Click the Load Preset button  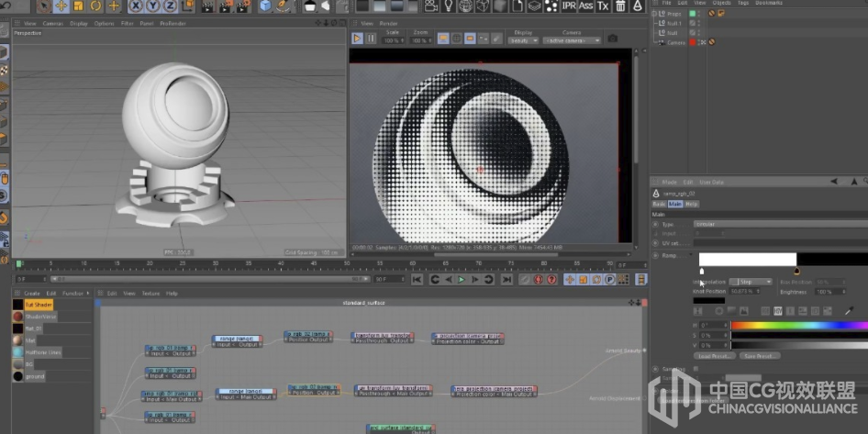pyautogui.click(x=714, y=356)
